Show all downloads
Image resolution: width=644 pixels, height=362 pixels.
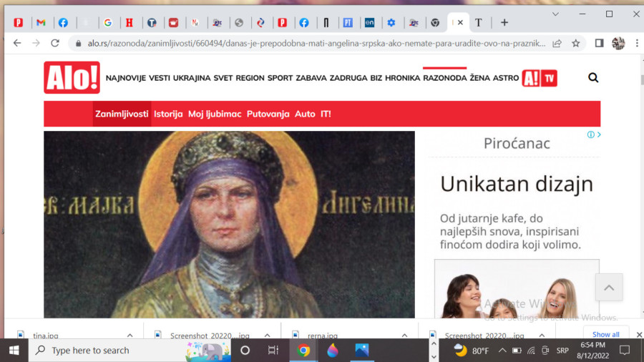pos(606,334)
